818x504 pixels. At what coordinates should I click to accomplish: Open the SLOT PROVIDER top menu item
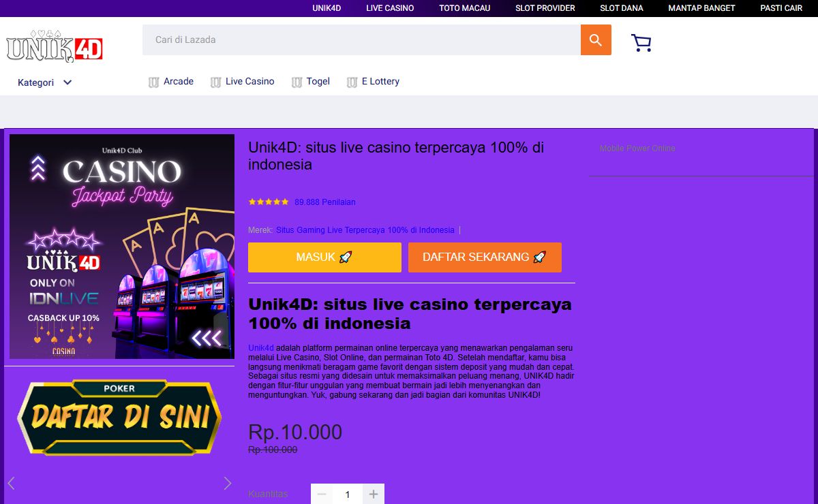pyautogui.click(x=545, y=8)
